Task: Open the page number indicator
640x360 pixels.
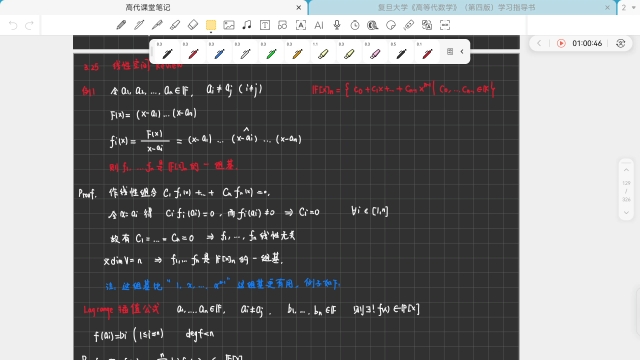Action: coord(626,191)
